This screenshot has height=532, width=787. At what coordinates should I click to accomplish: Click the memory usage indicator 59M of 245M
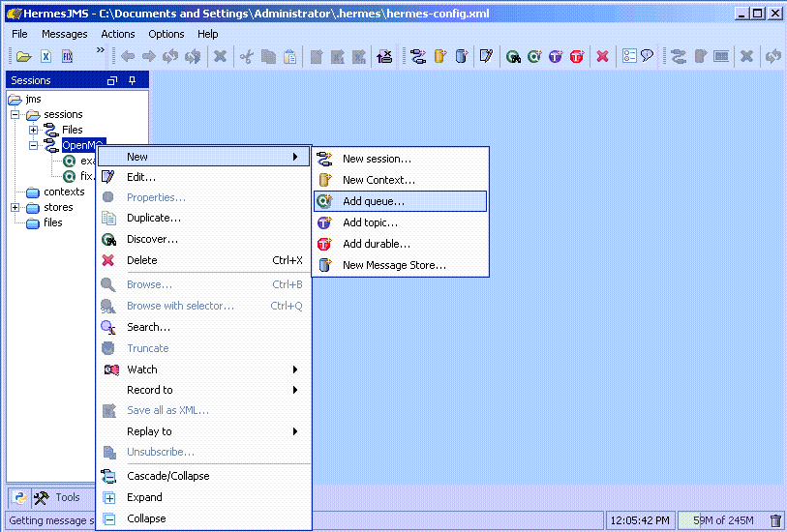[x=718, y=520]
